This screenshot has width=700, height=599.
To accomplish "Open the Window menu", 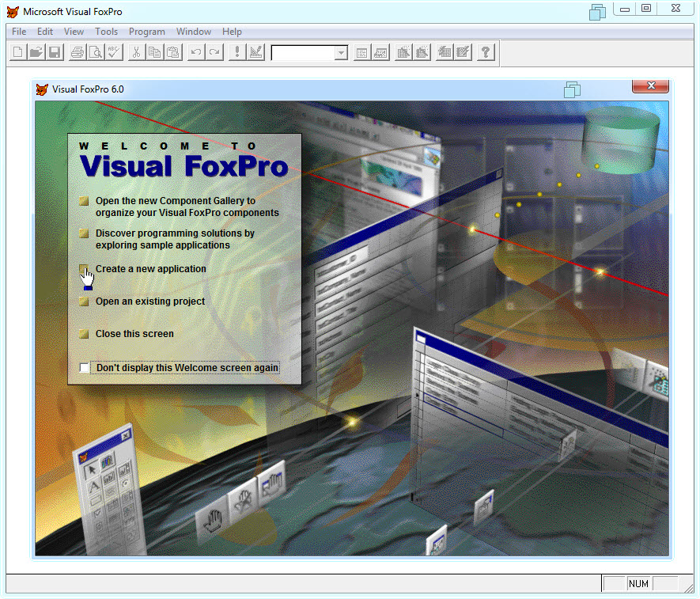I will tap(193, 32).
